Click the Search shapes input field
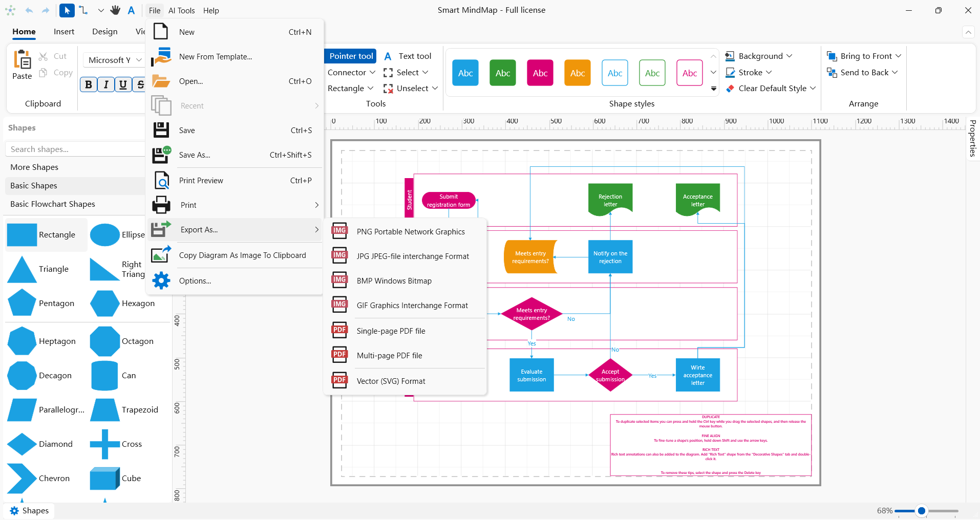This screenshot has height=520, width=980. click(x=74, y=149)
